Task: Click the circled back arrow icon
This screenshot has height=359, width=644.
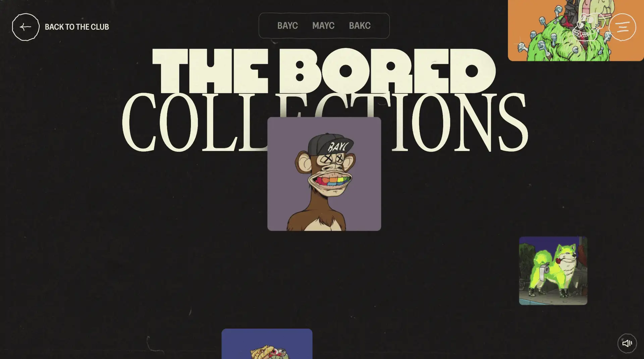Action: (x=25, y=27)
